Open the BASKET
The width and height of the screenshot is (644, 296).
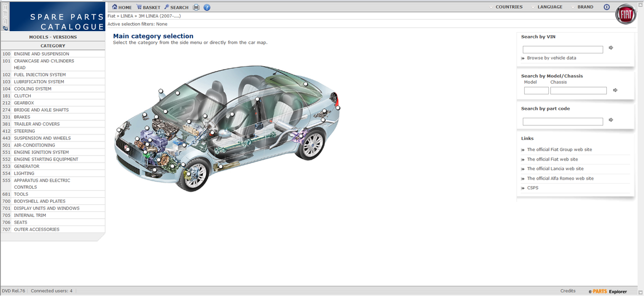tap(148, 8)
